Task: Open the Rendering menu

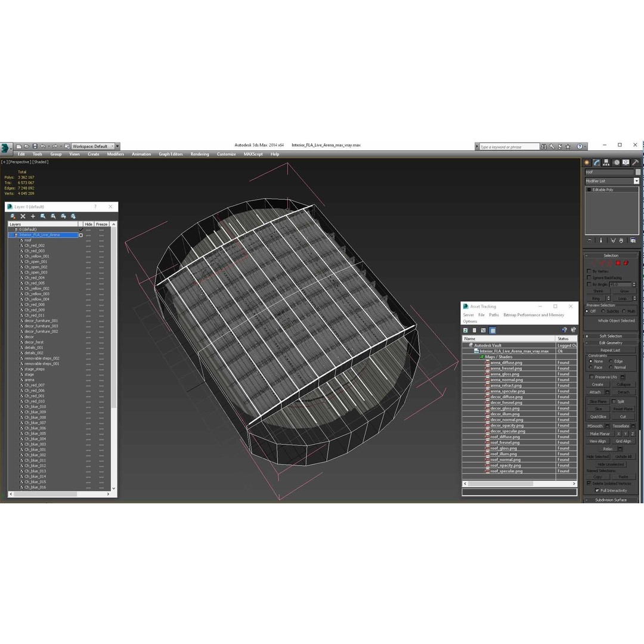Action: coord(199,154)
